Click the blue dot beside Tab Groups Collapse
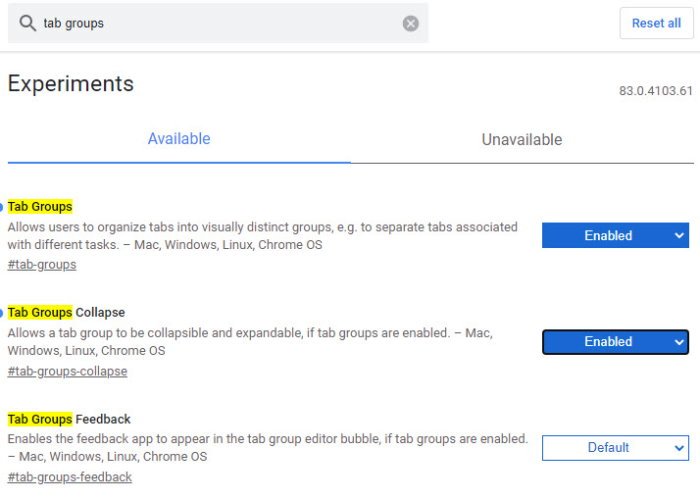 coord(2,313)
